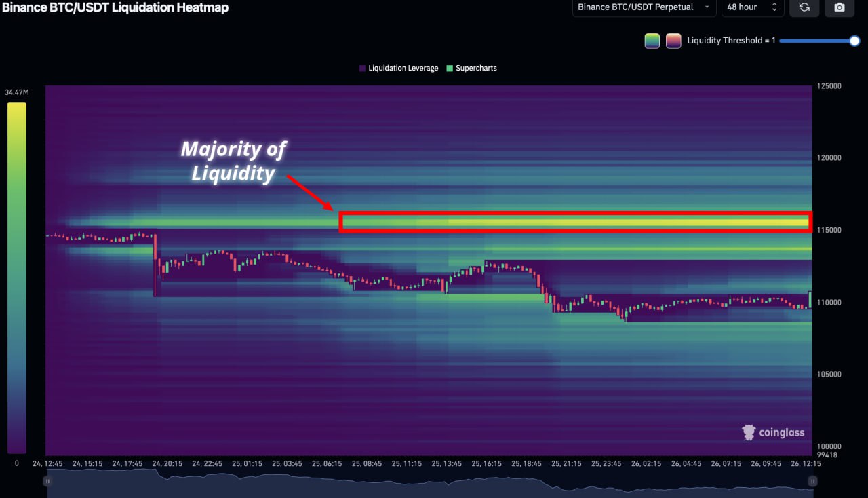Image resolution: width=868 pixels, height=498 pixels.
Task: Select the green-purple heatmap color scheme
Action: (x=652, y=41)
